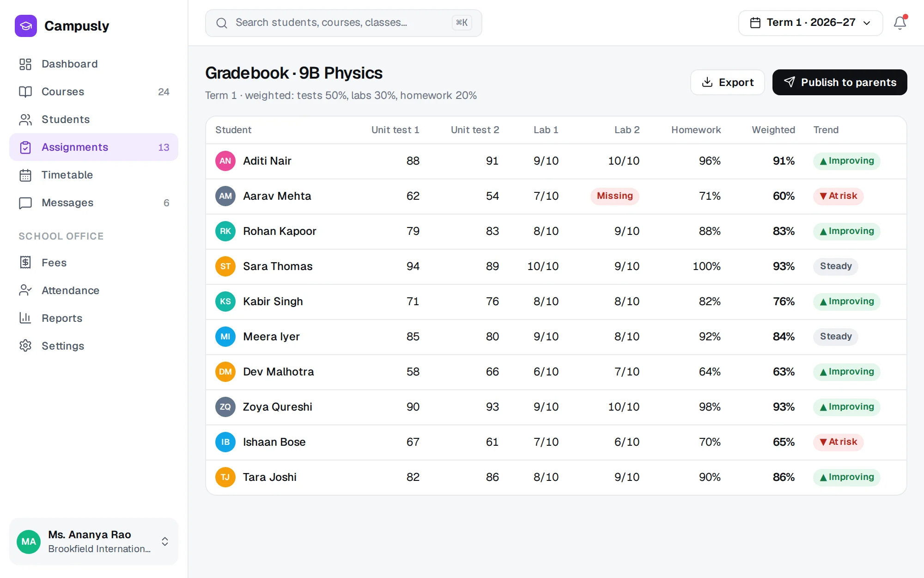Expand the Ms. Ananya Rao account switcher
Screen dimensions: 924x578
point(94,541)
